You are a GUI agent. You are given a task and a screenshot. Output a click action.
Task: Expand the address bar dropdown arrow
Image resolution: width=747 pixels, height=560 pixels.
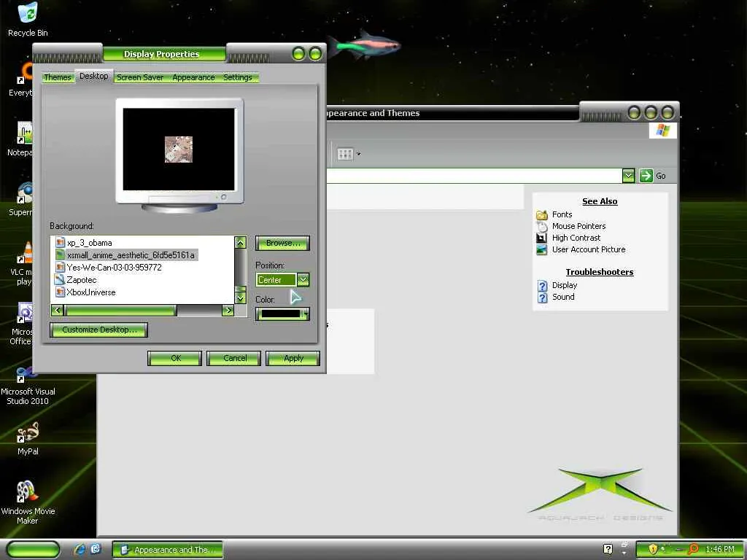(628, 176)
